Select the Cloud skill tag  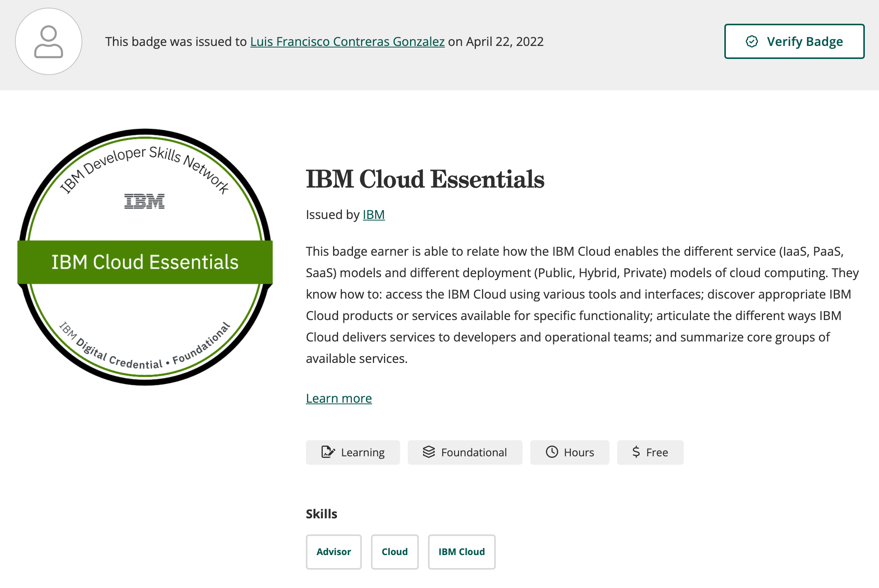pyautogui.click(x=395, y=552)
